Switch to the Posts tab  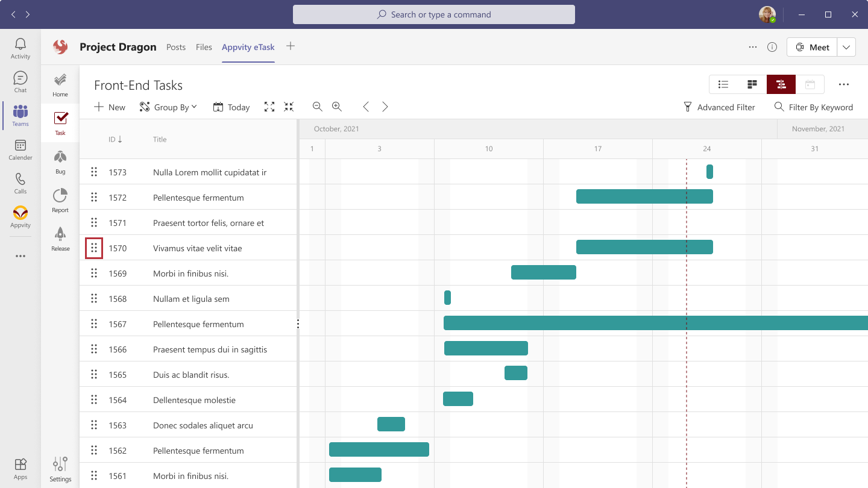[176, 46]
